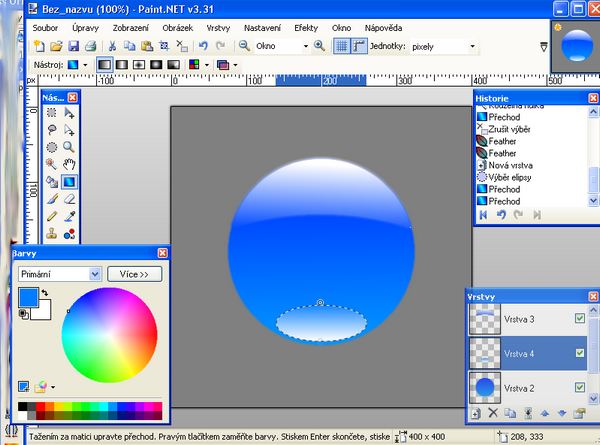Select the Clone Stamp tool
Image resolution: width=600 pixels, height=445 pixels.
tap(51, 233)
